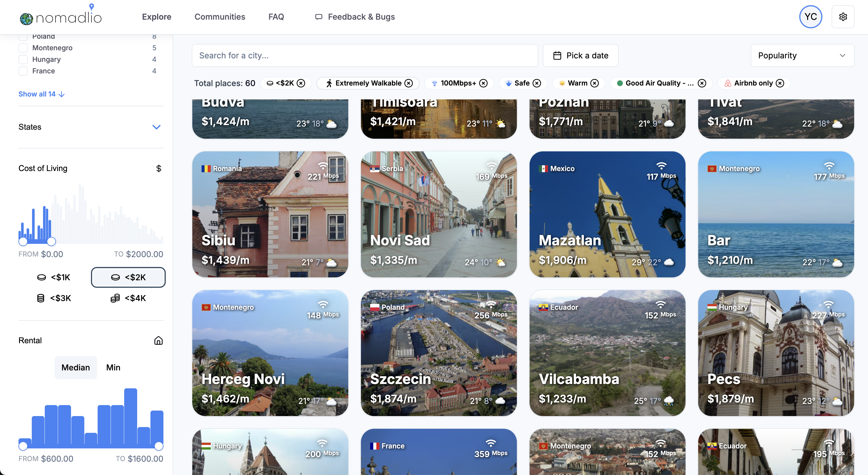
Task: Click the weather icon on Vilcabamba card
Action: pos(668,401)
